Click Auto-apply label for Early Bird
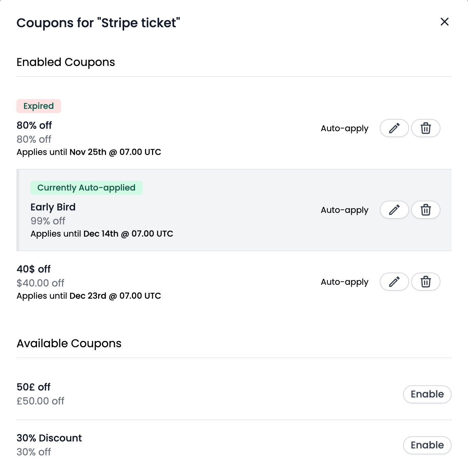 (345, 210)
